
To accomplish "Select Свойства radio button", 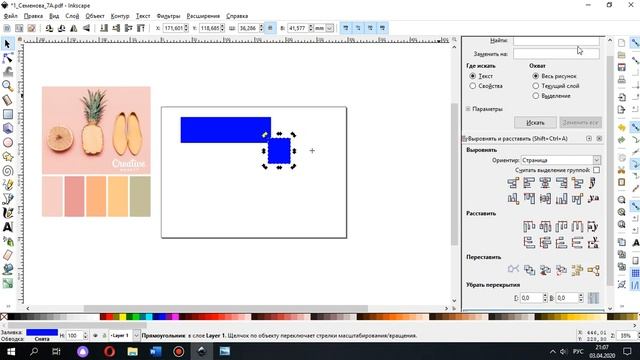I will pyautogui.click(x=472, y=86).
